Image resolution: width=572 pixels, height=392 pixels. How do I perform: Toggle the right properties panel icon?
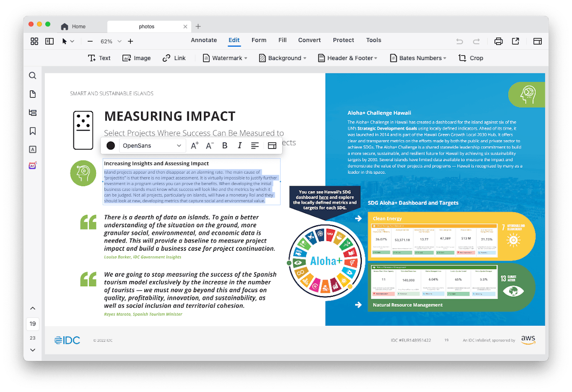(537, 41)
